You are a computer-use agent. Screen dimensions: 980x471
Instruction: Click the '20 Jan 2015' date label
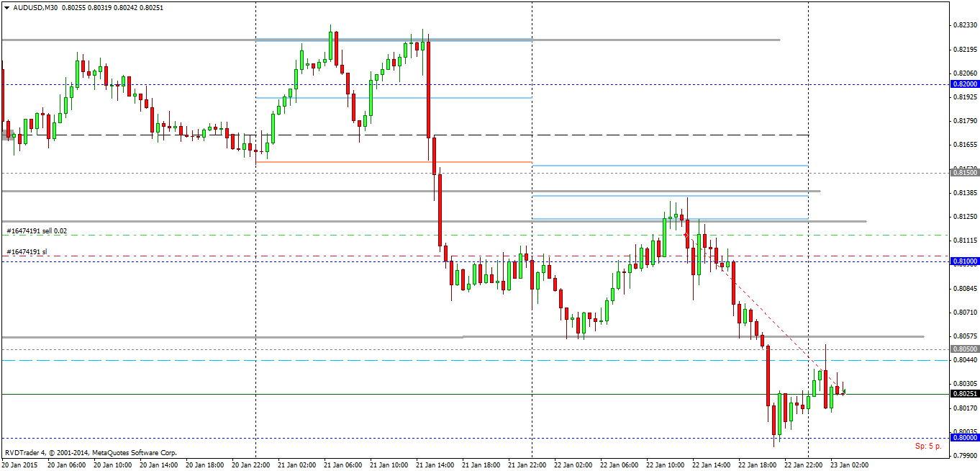20,465
